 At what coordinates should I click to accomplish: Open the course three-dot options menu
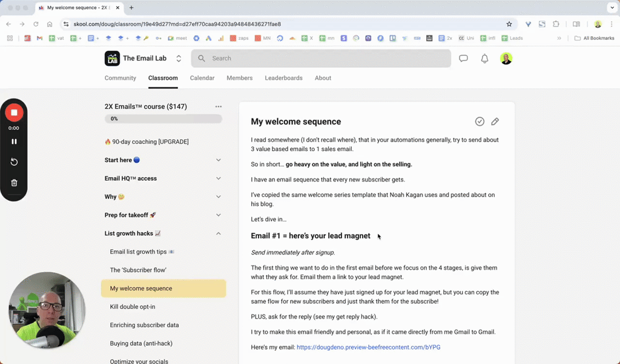[219, 106]
